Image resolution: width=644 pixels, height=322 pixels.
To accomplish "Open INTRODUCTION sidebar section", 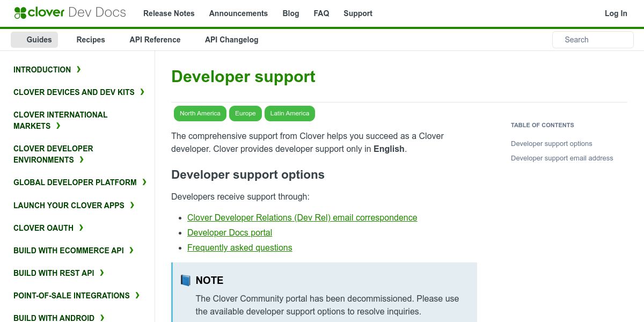I will coord(42,70).
